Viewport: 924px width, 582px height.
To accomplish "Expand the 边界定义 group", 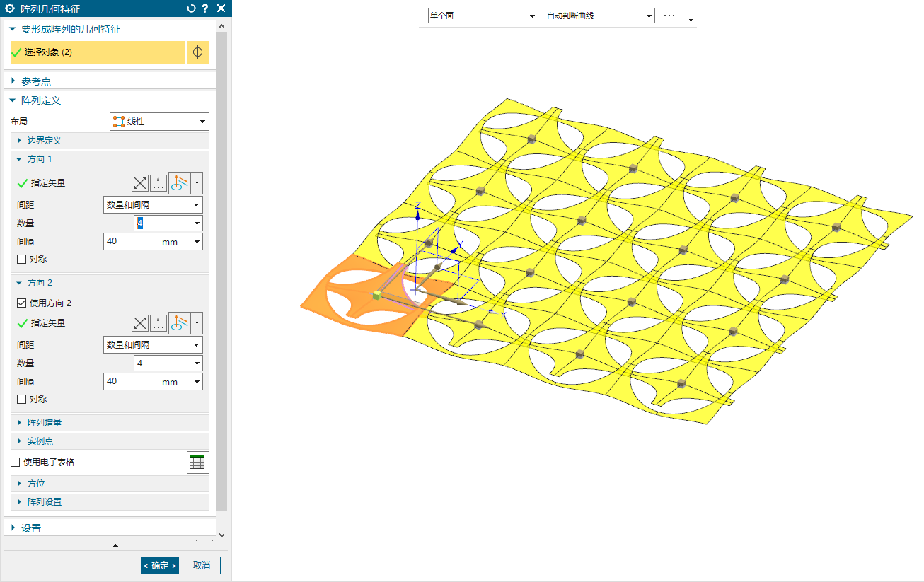I will pyautogui.click(x=19, y=141).
